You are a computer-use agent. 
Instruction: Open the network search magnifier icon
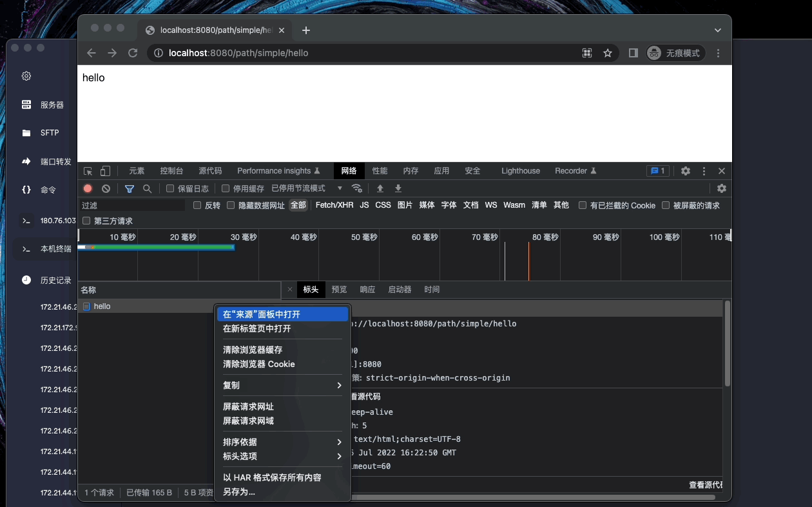pos(148,188)
